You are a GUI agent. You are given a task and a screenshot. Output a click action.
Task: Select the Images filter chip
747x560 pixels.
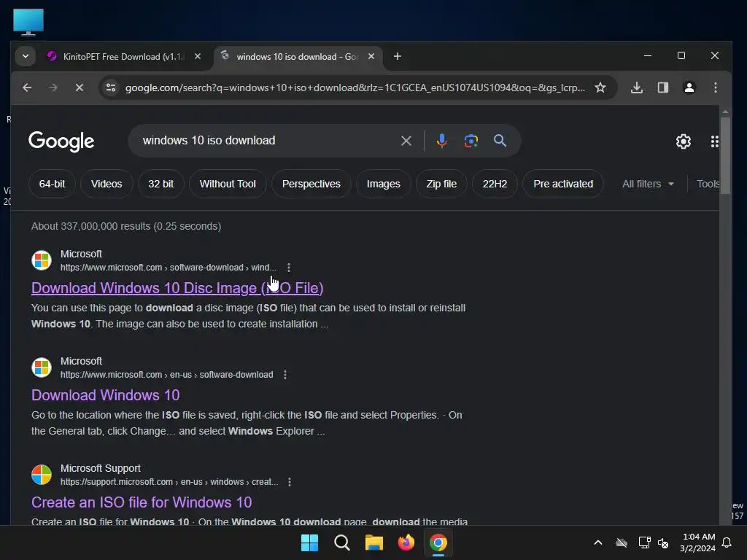pyautogui.click(x=383, y=184)
